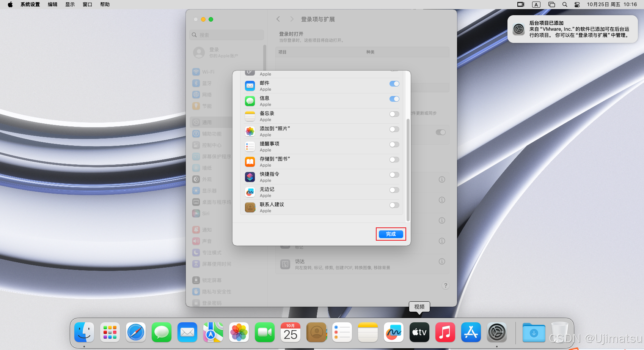Viewport: 644px width, 350px height.
Task: Turn off the 邮件 extension toggle
Action: [x=394, y=84]
